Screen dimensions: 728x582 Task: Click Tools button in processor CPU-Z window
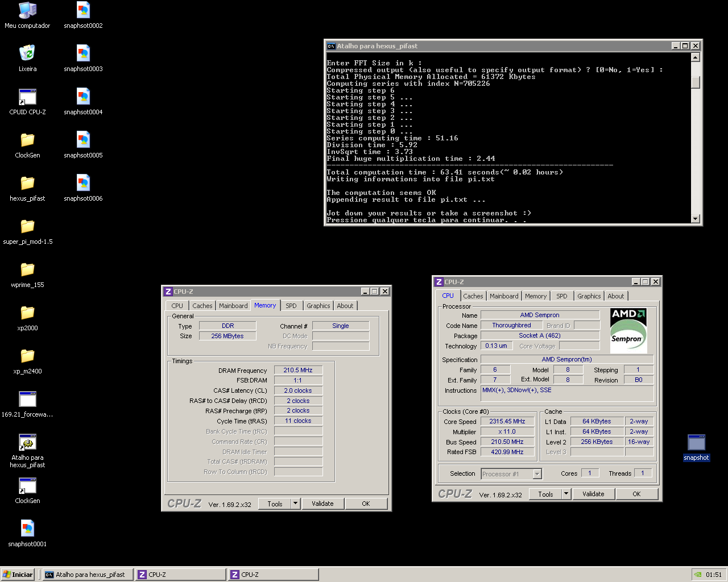[545, 494]
